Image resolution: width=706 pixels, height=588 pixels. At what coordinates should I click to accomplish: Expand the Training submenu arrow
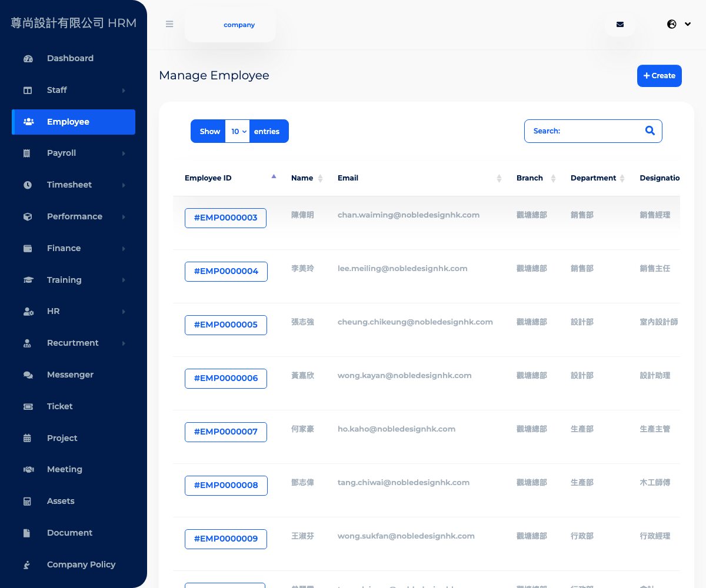(x=124, y=280)
